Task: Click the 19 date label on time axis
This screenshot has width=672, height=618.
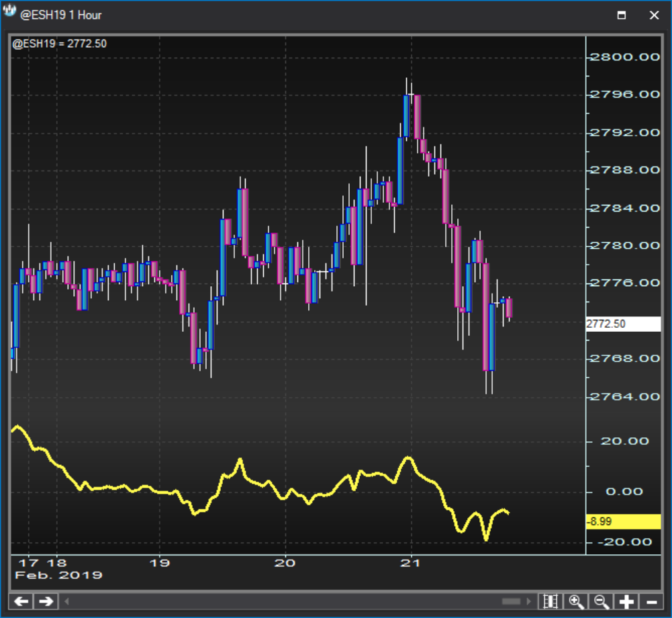Action: tap(160, 563)
